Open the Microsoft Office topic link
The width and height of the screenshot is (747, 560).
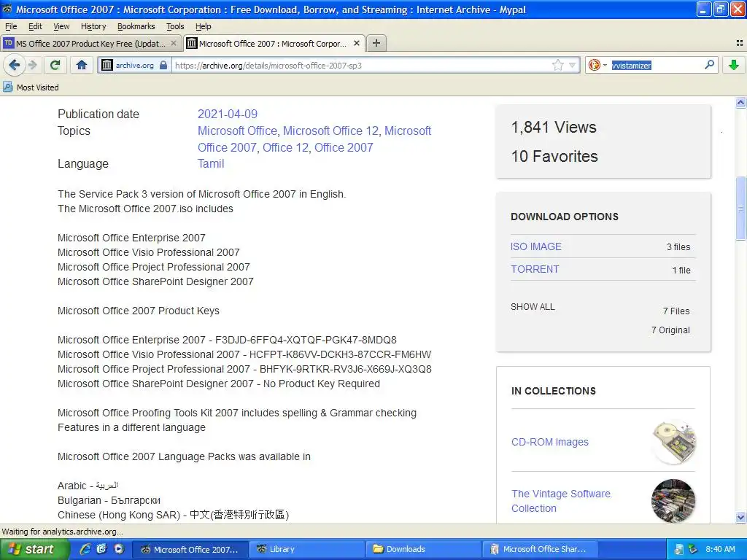237,131
